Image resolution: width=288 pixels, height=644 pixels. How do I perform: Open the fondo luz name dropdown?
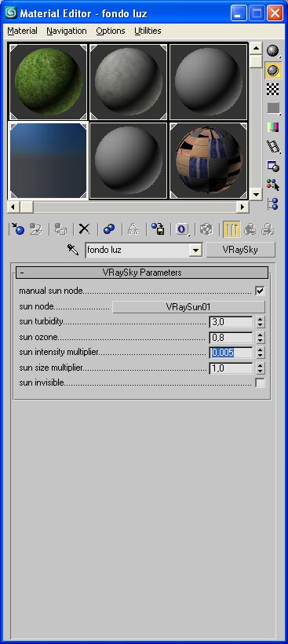196,250
